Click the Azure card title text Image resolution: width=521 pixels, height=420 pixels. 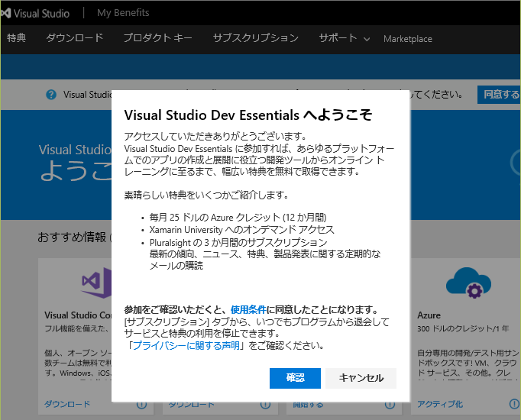click(x=429, y=315)
